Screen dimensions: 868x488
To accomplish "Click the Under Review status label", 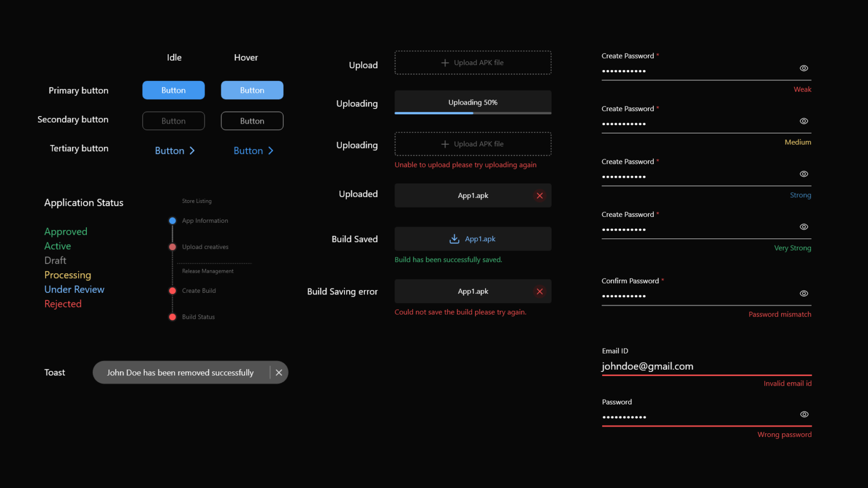I will tap(74, 290).
